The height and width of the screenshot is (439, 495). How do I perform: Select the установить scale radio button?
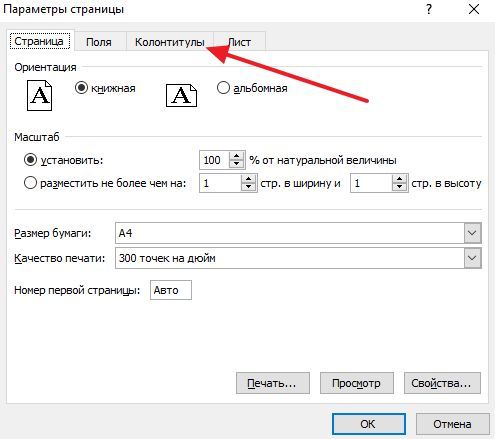pos(30,160)
